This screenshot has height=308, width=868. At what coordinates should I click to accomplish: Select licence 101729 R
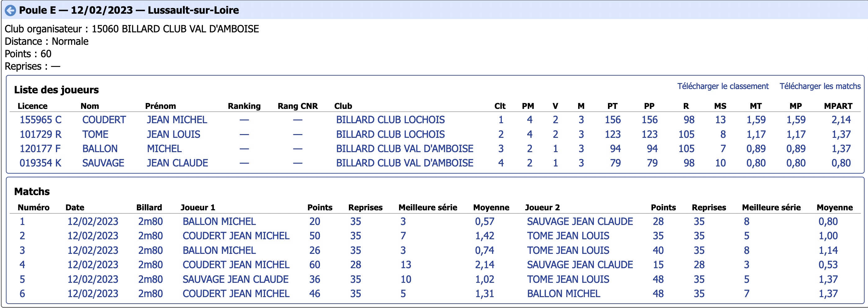(40, 134)
